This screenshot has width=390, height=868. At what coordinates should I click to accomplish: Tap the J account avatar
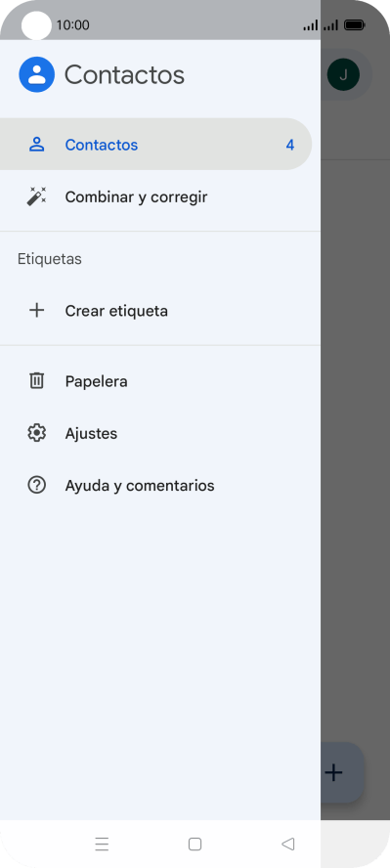tap(343, 74)
